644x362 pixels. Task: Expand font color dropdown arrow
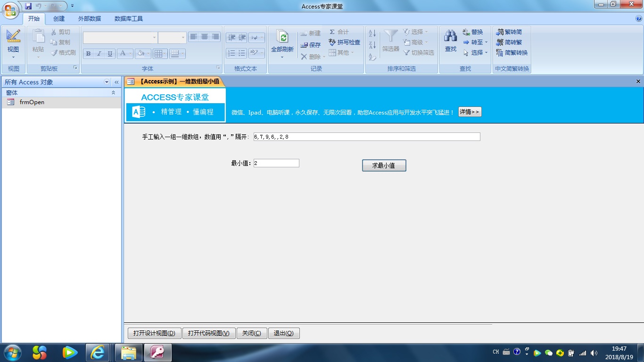130,54
